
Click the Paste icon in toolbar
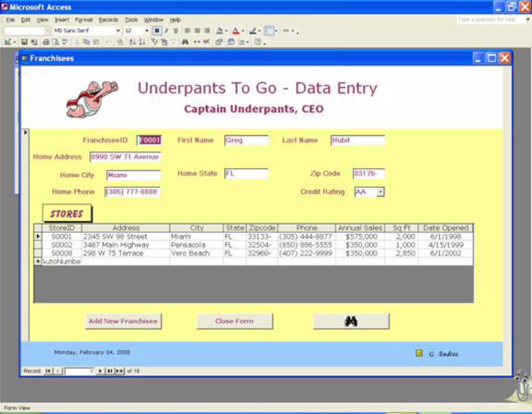coord(97,42)
